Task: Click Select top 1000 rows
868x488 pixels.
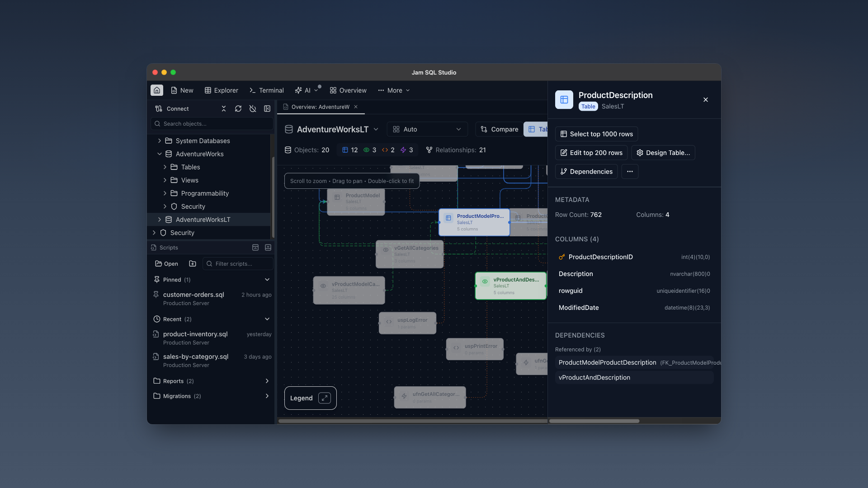Action: [x=596, y=134]
